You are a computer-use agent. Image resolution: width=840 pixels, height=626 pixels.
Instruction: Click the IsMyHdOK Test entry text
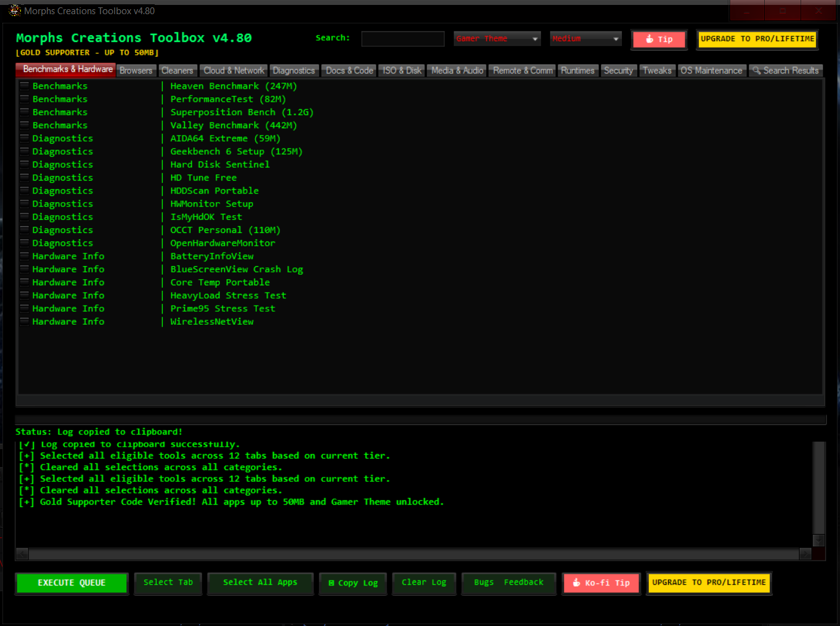pyautogui.click(x=206, y=217)
